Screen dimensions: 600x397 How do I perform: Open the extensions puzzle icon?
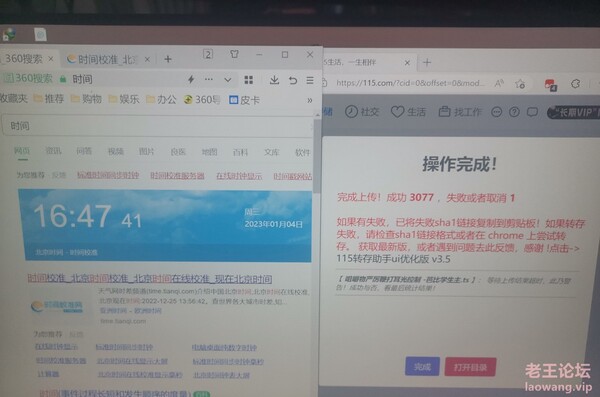[x=576, y=83]
